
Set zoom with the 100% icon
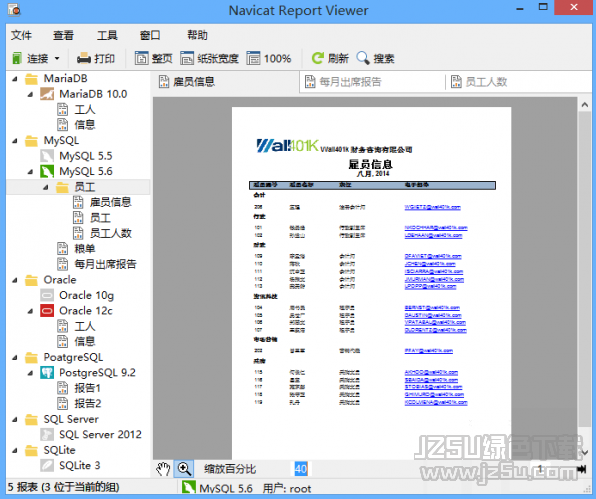coord(253,58)
